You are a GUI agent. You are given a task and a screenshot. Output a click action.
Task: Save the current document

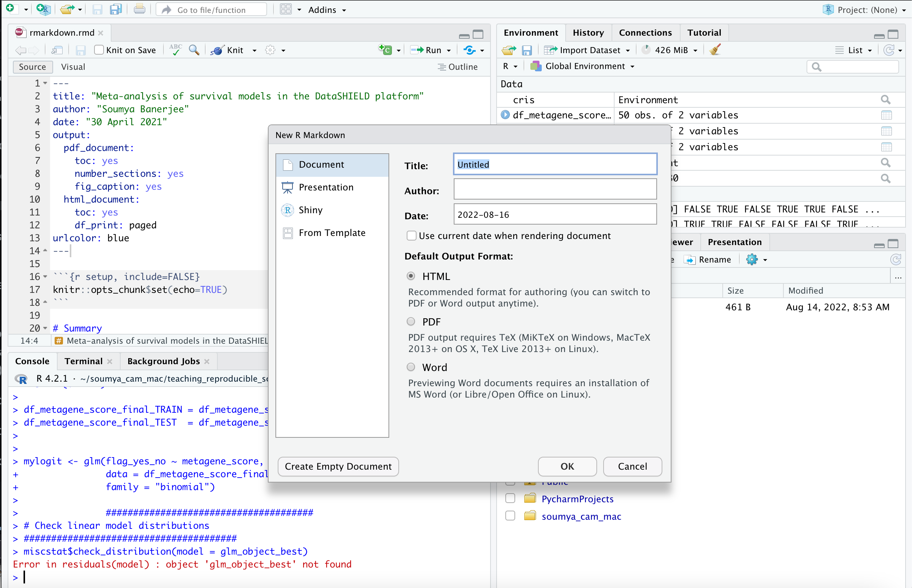coord(80,50)
